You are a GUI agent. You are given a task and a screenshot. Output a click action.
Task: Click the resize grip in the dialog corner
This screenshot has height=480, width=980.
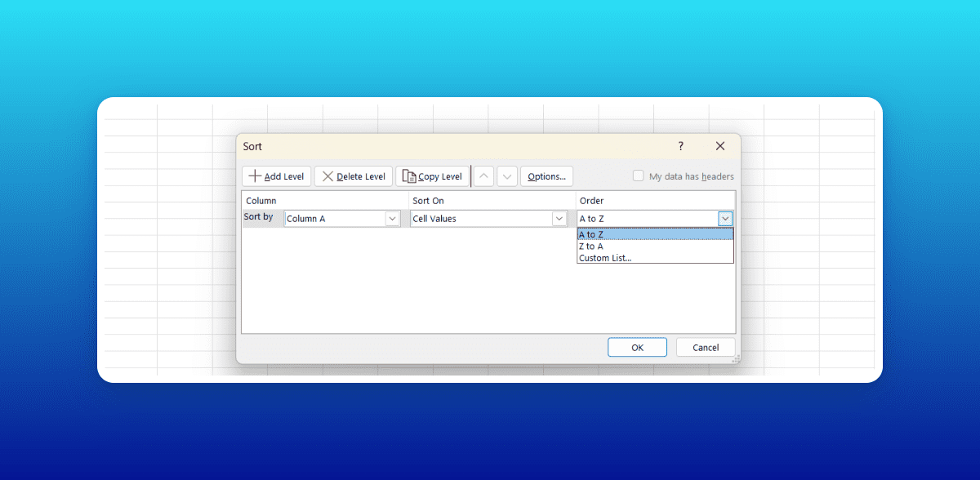click(x=736, y=359)
